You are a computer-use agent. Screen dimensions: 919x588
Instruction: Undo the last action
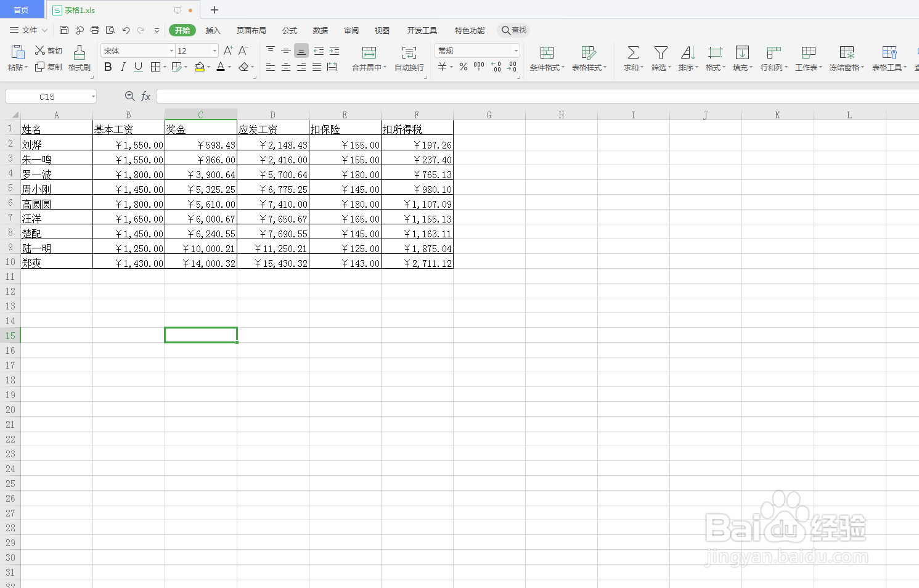pos(126,30)
